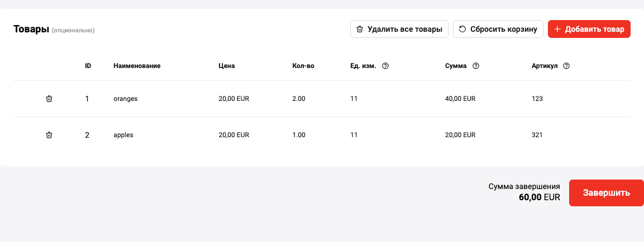Show help tooltip for Сумма column
Image resolution: width=644 pixels, height=242 pixels.
pyautogui.click(x=476, y=66)
